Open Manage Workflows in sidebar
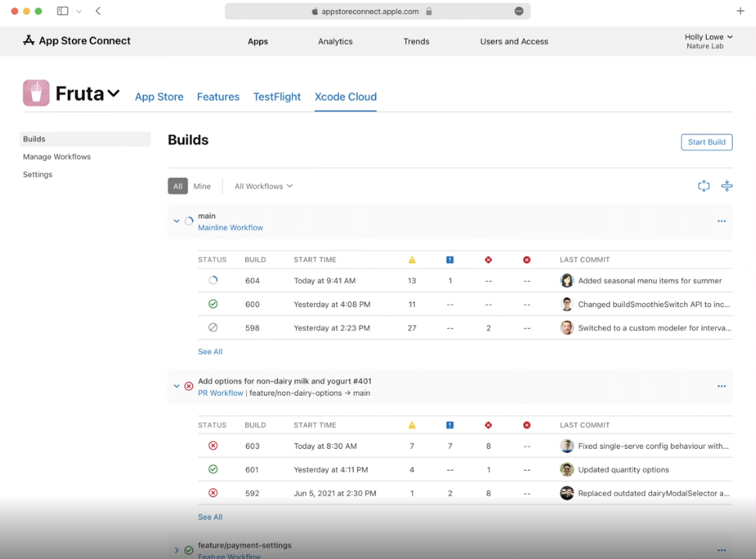 point(57,157)
